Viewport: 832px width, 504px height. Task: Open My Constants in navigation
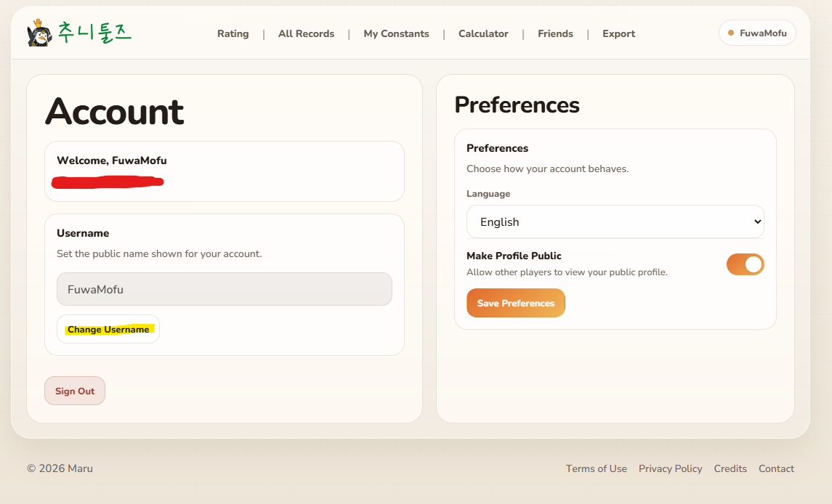396,33
